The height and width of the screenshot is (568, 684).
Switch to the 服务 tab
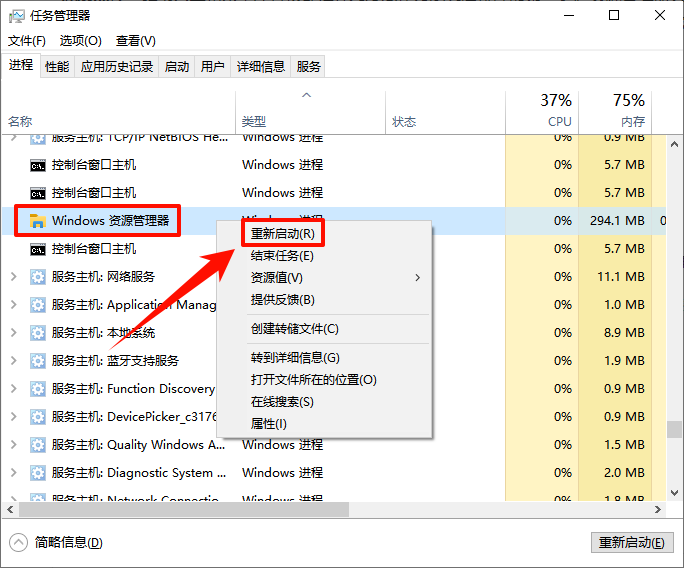click(x=308, y=67)
